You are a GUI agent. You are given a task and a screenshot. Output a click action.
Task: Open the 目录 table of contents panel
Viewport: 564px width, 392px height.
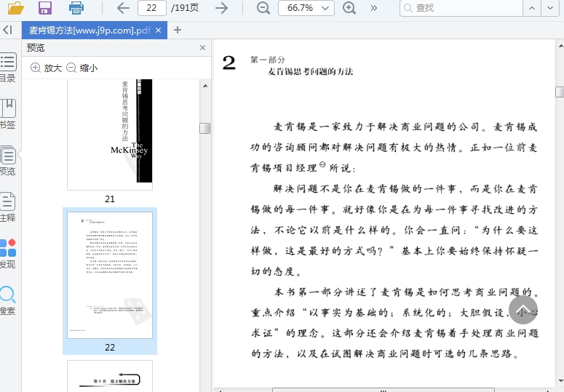pos(7,67)
